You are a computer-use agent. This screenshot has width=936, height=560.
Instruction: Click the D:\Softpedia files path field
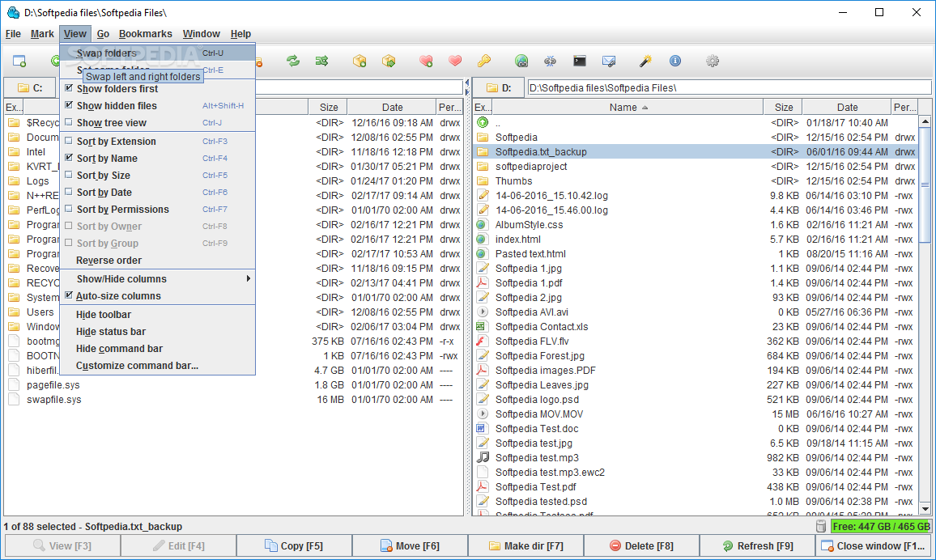729,87
